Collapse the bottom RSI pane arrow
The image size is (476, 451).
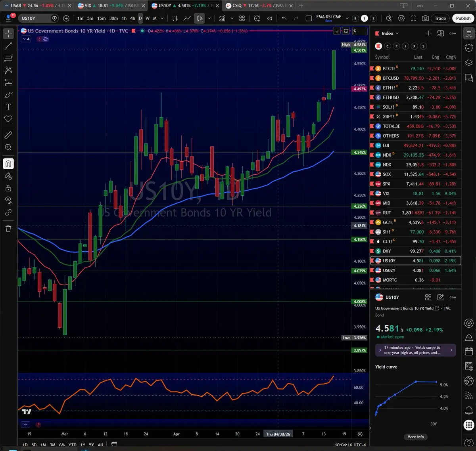(x=25, y=424)
